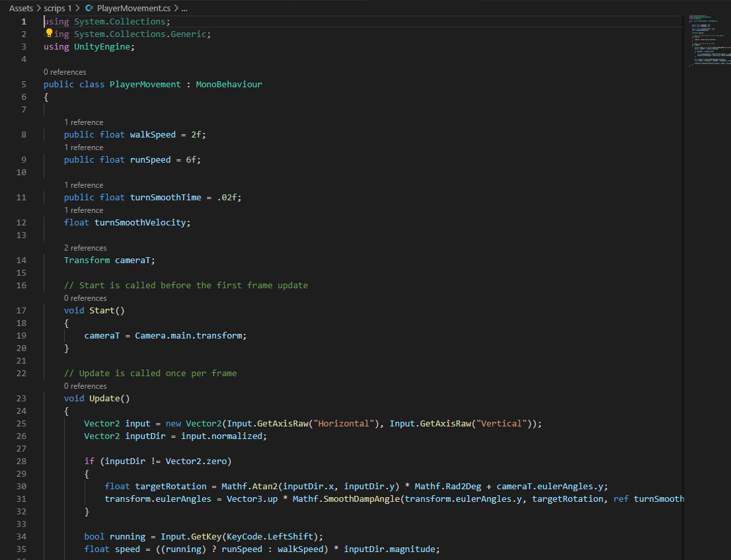
Task: Click "1 reference" above runSpeed
Action: pyautogui.click(x=83, y=147)
